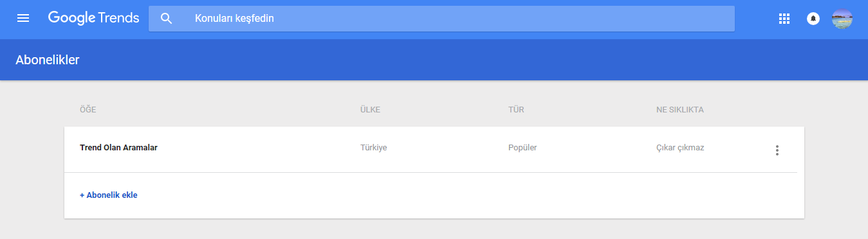The width and height of the screenshot is (868, 239).
Task: Open the Google apps grid
Action: 784,19
